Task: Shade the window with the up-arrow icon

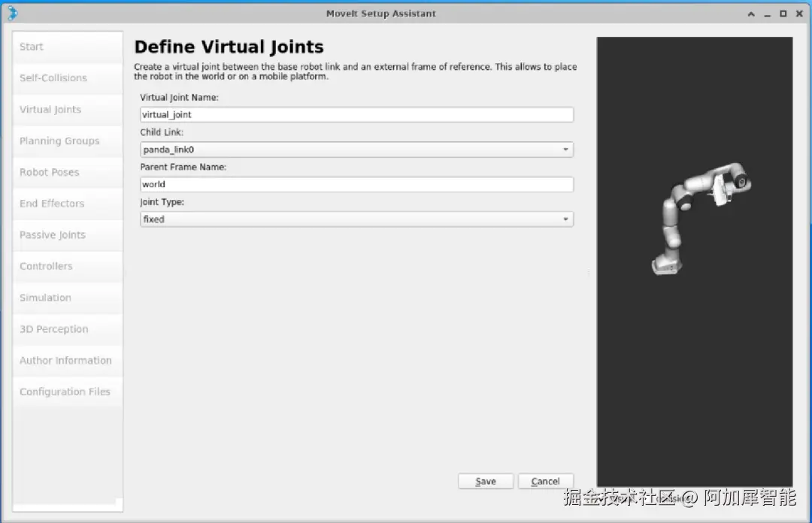Action: (751, 14)
